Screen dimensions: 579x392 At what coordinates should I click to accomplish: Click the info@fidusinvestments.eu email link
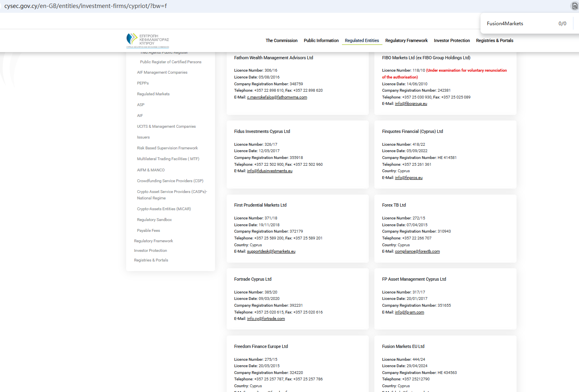[269, 171]
